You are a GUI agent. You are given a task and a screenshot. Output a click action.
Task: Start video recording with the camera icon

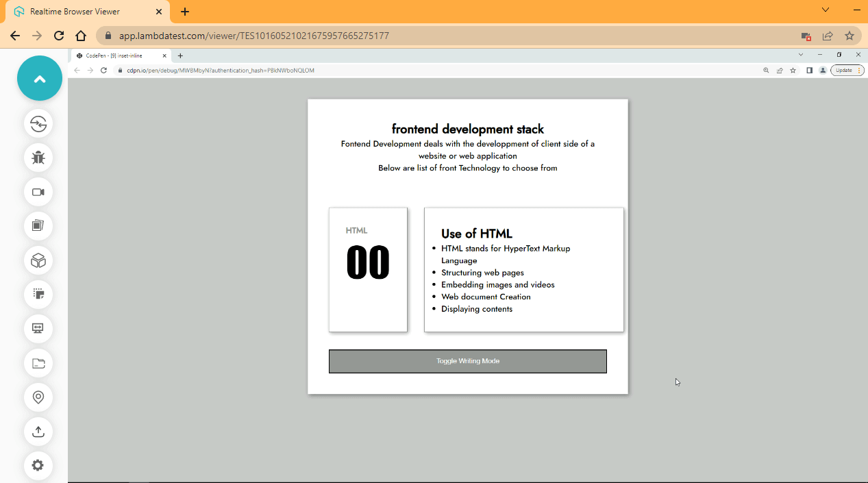coord(38,192)
